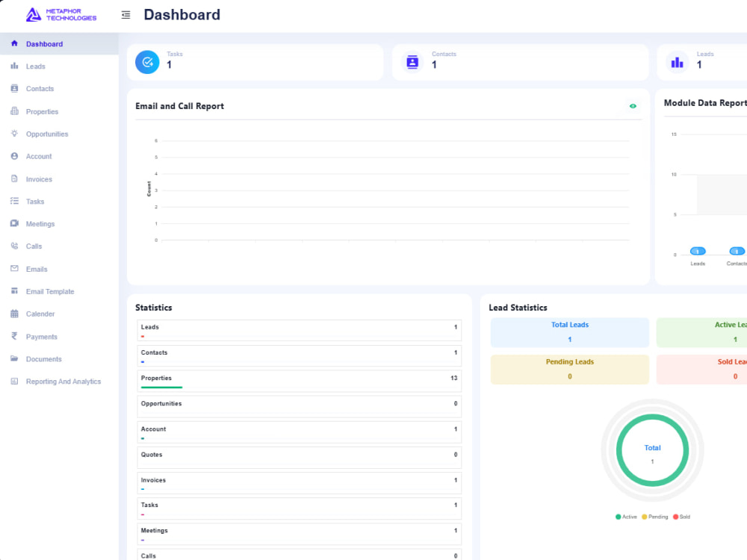Click the Email and Call Report heading
This screenshot has height=560, width=747.
coord(179,106)
